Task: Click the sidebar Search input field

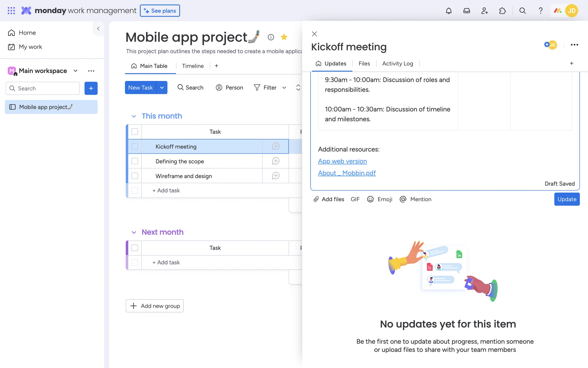Action: pos(46,88)
